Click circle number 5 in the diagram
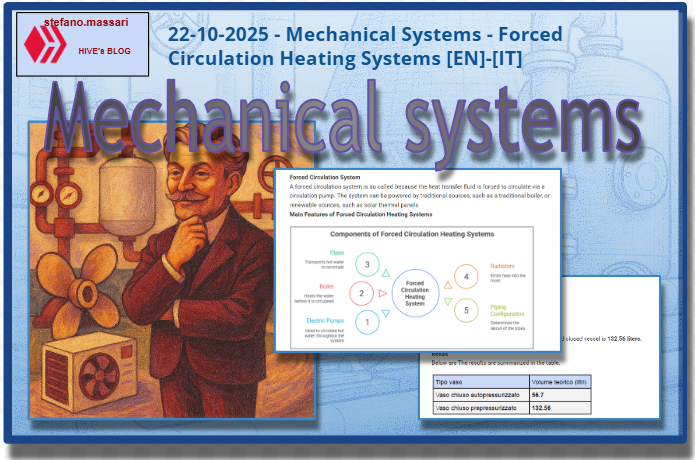The height and width of the screenshot is (460, 695). (x=466, y=310)
